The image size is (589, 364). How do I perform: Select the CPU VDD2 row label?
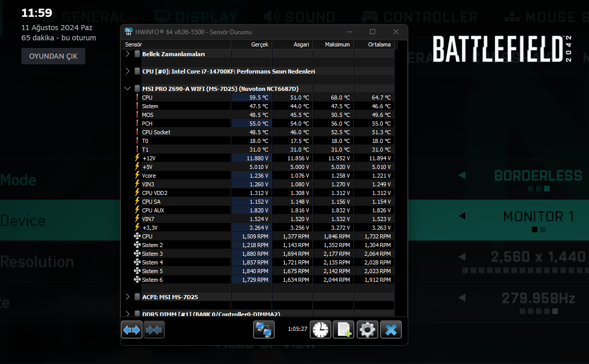pyautogui.click(x=155, y=192)
